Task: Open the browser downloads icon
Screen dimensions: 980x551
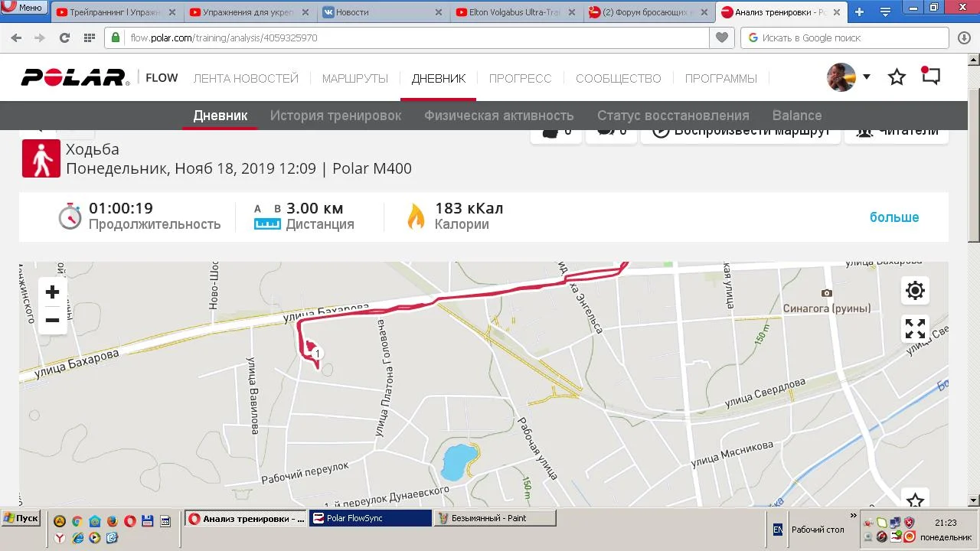Action: pos(965,37)
